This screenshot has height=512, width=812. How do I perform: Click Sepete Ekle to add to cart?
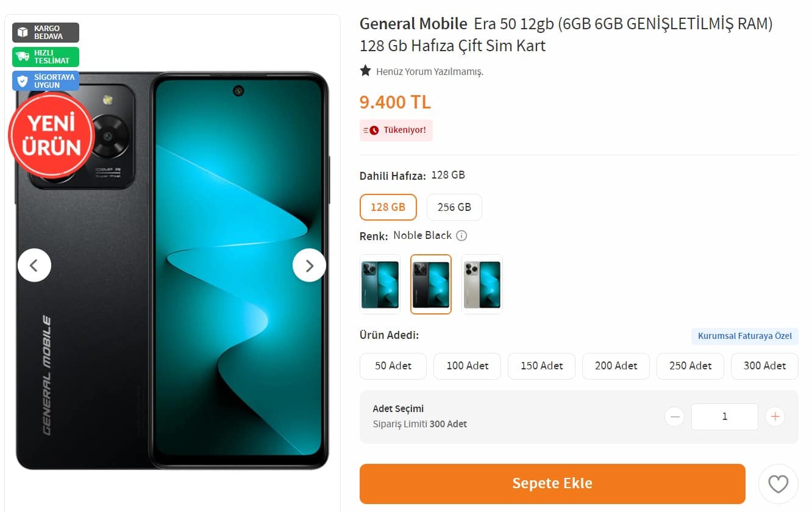coord(552,484)
